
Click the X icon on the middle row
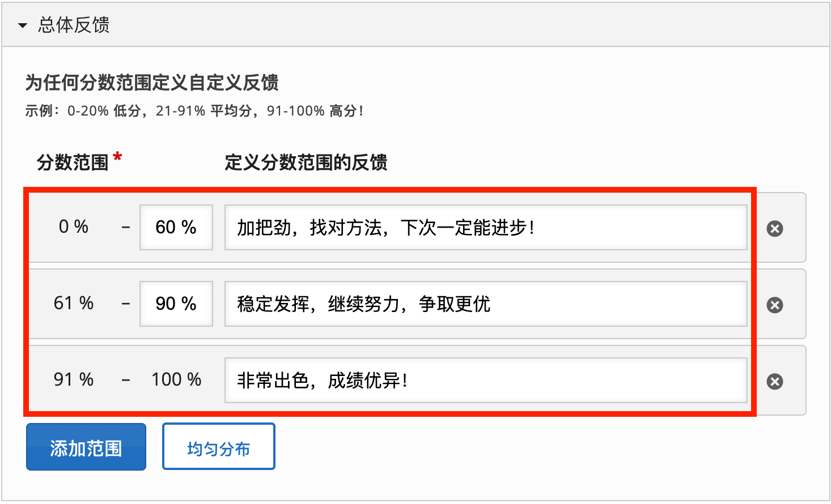774,304
